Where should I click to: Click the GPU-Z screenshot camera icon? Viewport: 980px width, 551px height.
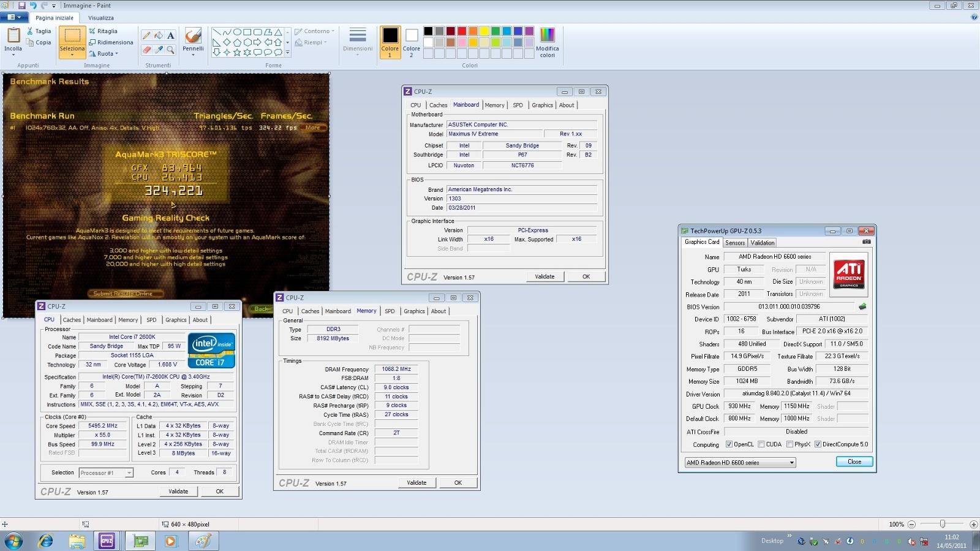click(x=866, y=242)
